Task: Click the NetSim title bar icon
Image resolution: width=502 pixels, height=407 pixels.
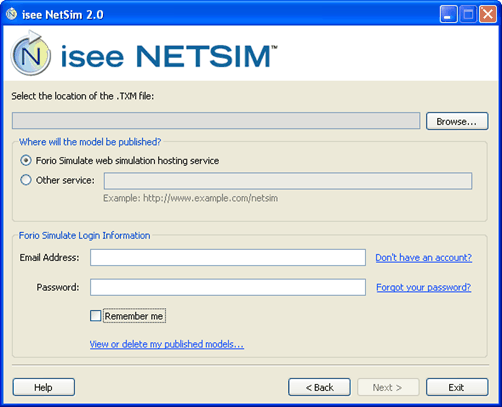Action: [x=11, y=14]
